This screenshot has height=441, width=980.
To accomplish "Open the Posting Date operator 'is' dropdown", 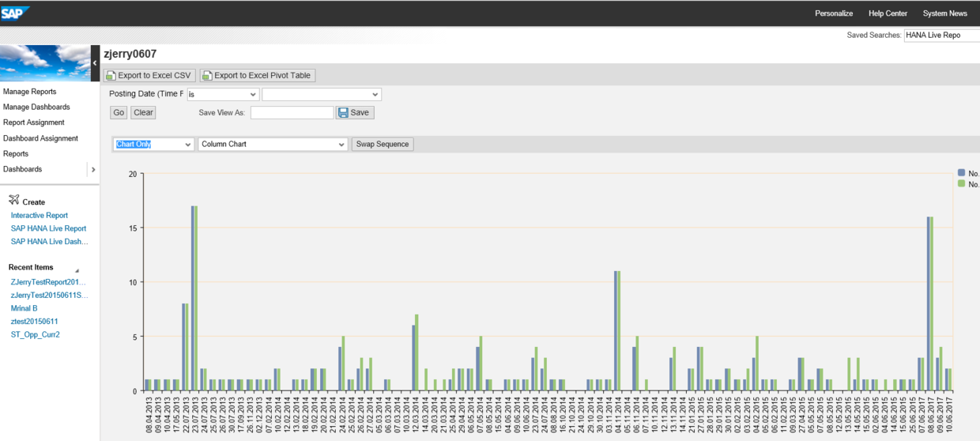I will pos(223,94).
